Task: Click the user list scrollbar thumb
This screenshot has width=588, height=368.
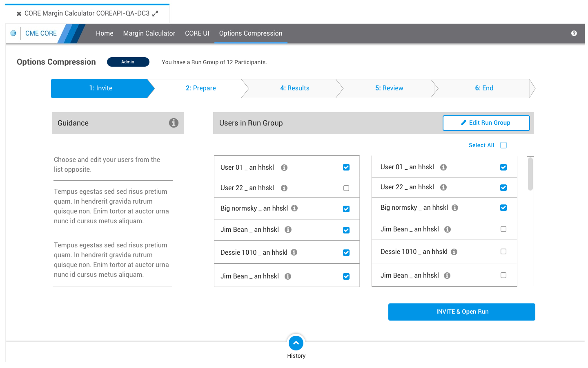Action: tap(530, 174)
